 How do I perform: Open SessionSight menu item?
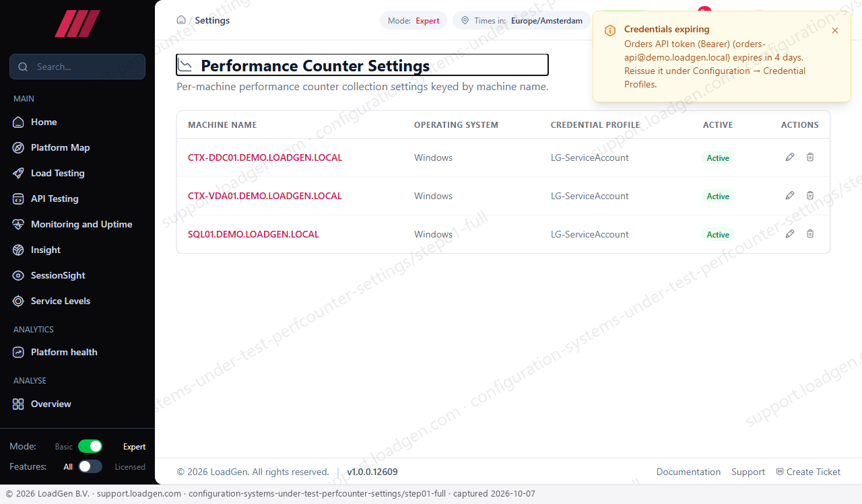tap(77, 275)
